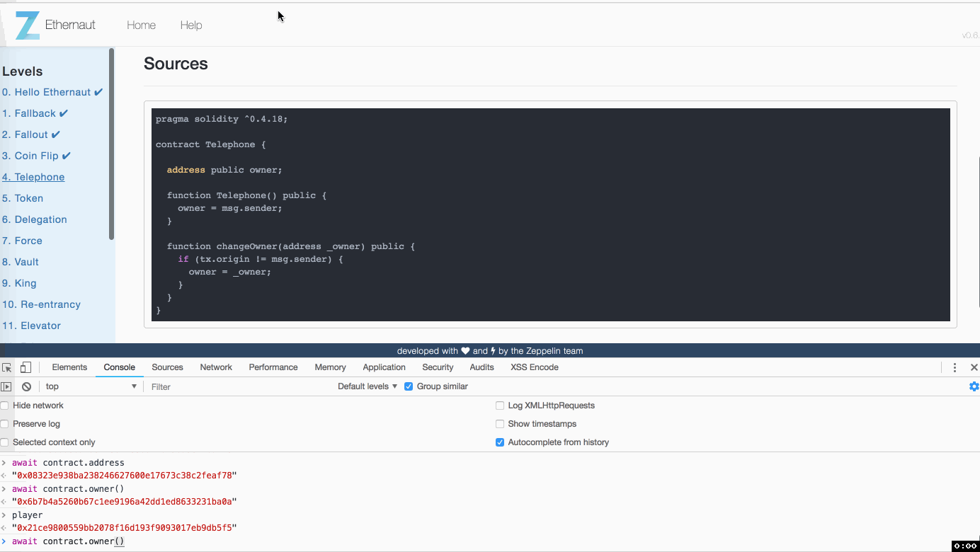This screenshot has height=552, width=980.
Task: Click the "player" console command line
Action: click(27, 515)
